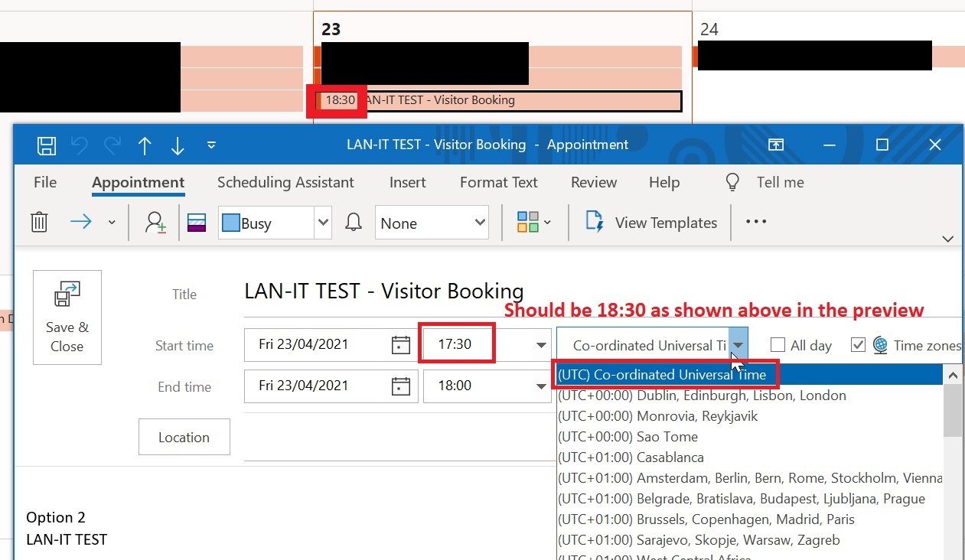Select the Appointment tab
This screenshot has height=560, width=965.
(x=139, y=182)
